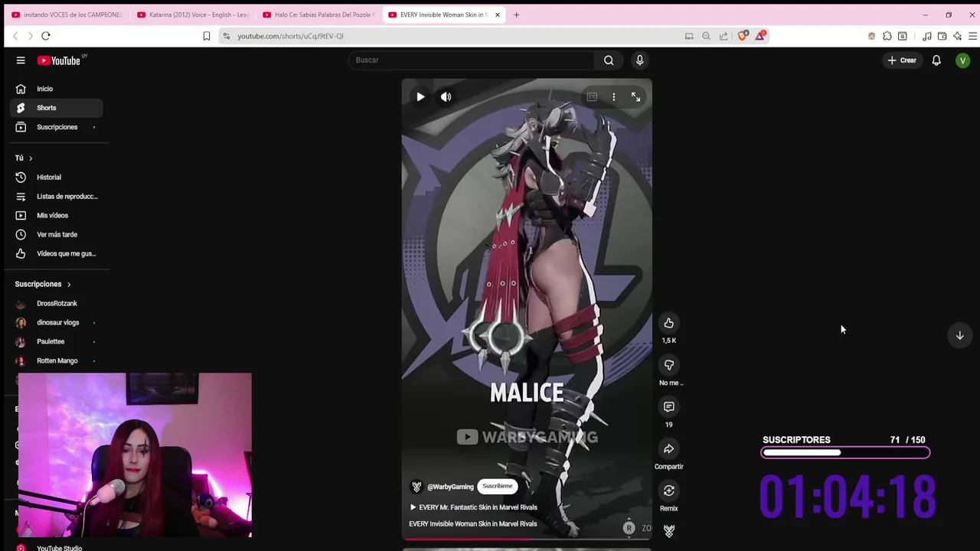The width and height of the screenshot is (980, 551).
Task: Select Shorts in the sidebar
Action: coord(57,108)
